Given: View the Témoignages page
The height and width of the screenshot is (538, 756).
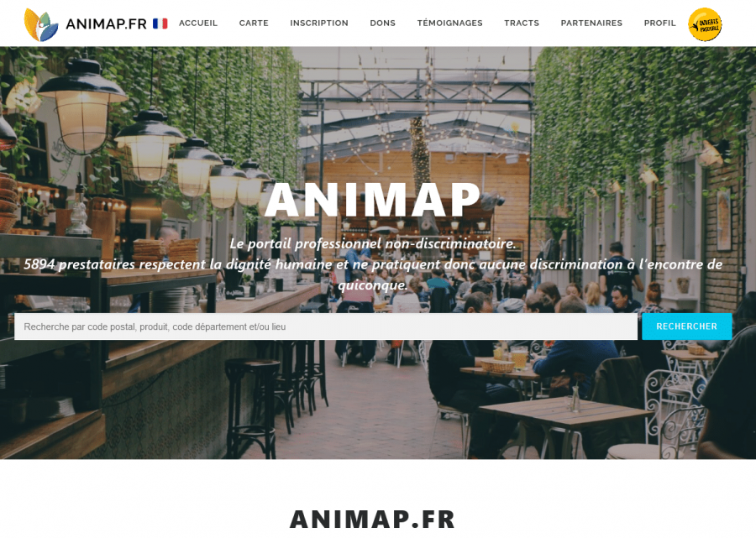Looking at the screenshot, I should [x=450, y=24].
